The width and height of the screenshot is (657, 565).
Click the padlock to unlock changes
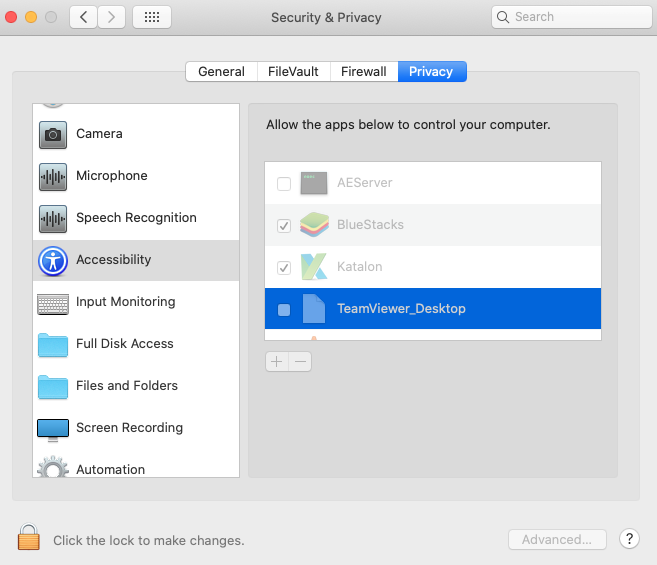(x=28, y=536)
